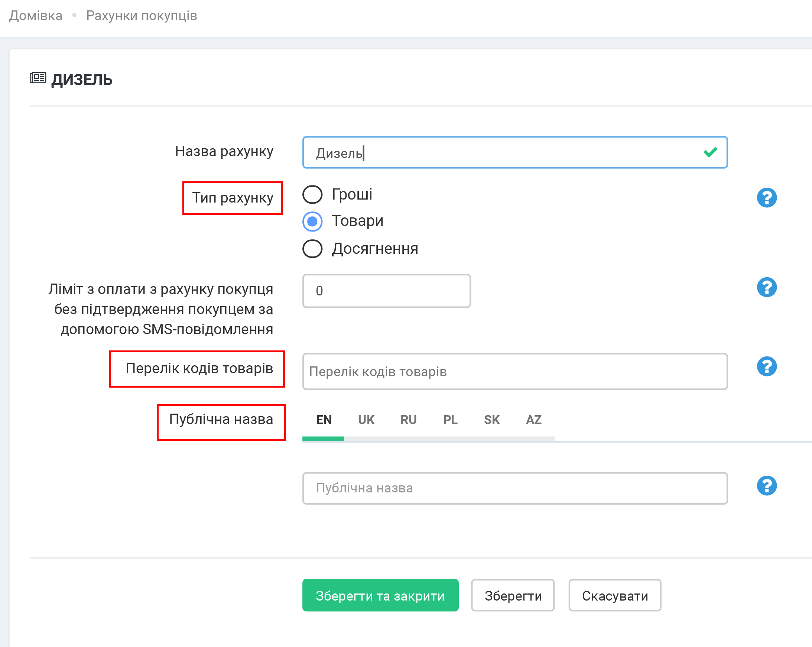Focus the Публічна назва text field
Image resolution: width=812 pixels, height=647 pixels.
[514, 488]
